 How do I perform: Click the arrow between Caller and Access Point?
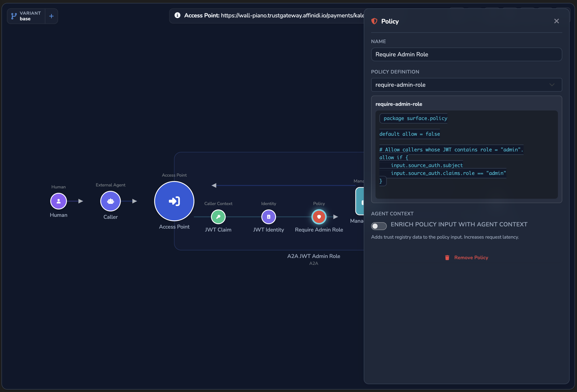pyautogui.click(x=134, y=201)
